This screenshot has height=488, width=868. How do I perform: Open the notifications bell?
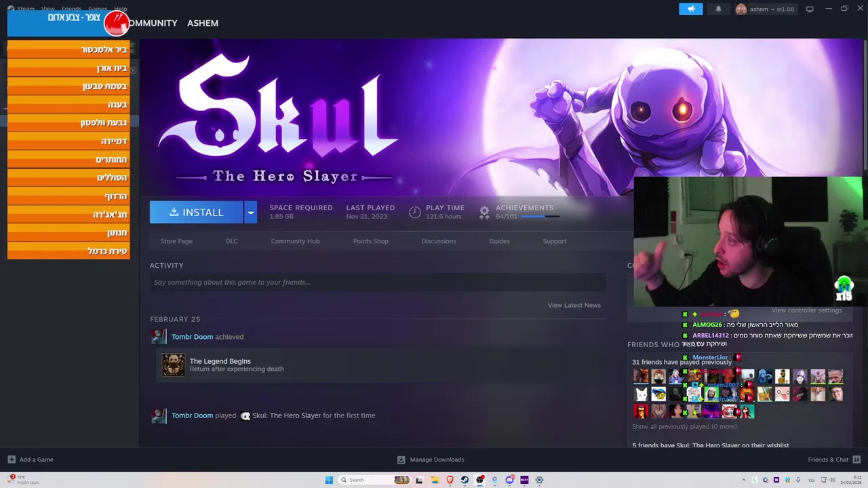[718, 9]
